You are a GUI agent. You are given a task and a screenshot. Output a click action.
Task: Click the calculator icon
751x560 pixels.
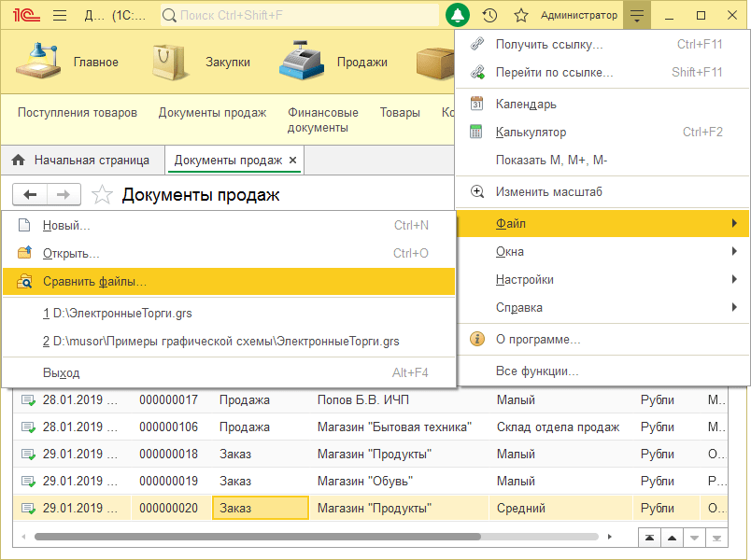[476, 132]
